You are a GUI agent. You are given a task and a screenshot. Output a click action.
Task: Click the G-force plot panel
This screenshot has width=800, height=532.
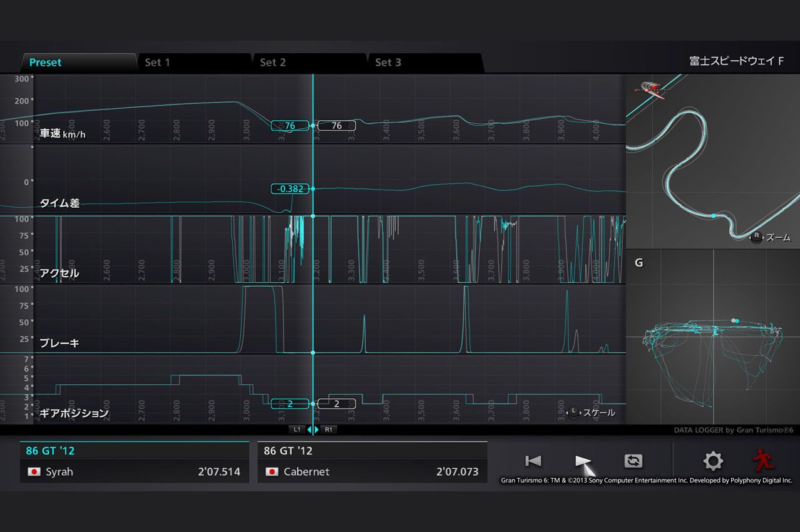click(712, 338)
